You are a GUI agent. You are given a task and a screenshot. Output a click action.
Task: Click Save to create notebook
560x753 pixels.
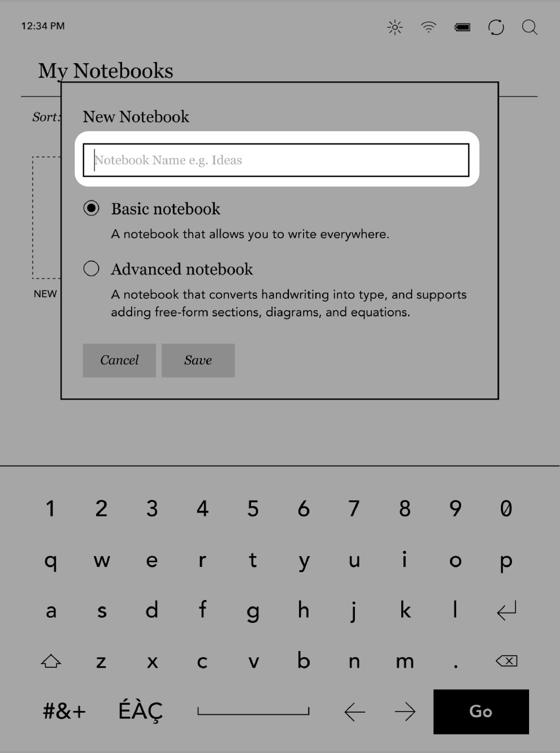197,360
